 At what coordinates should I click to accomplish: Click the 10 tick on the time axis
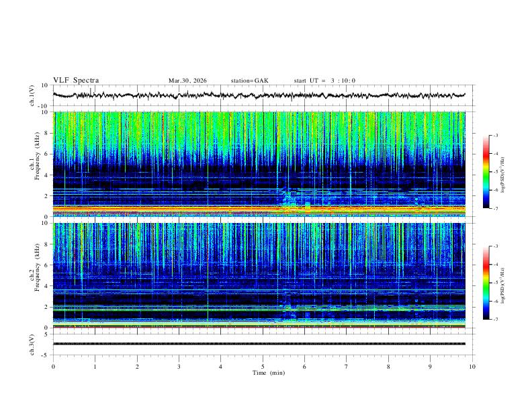tap(472, 367)
